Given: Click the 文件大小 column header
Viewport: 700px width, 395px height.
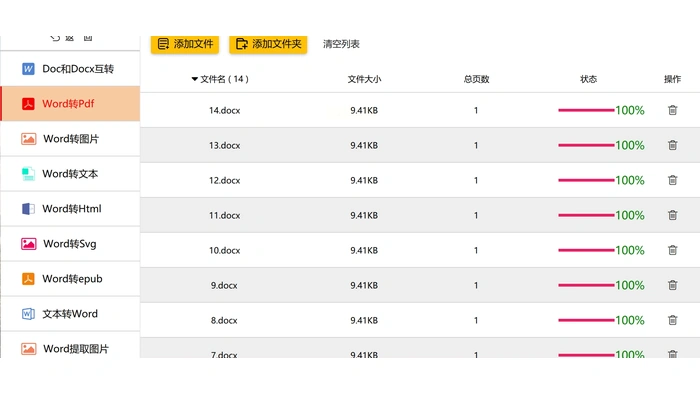Looking at the screenshot, I should click(x=364, y=79).
